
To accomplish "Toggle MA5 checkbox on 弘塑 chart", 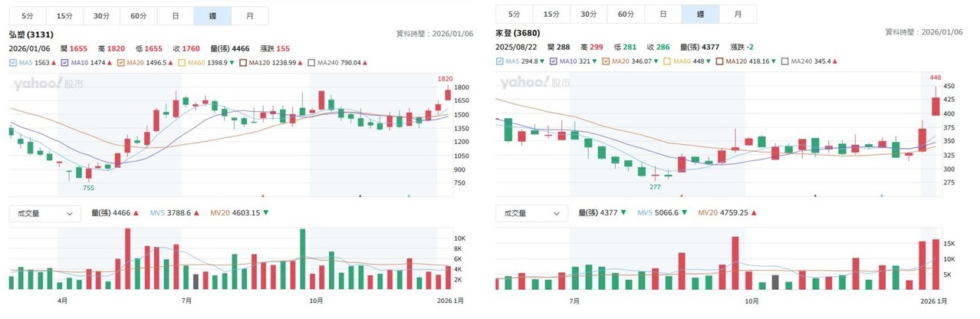I will coord(14,63).
